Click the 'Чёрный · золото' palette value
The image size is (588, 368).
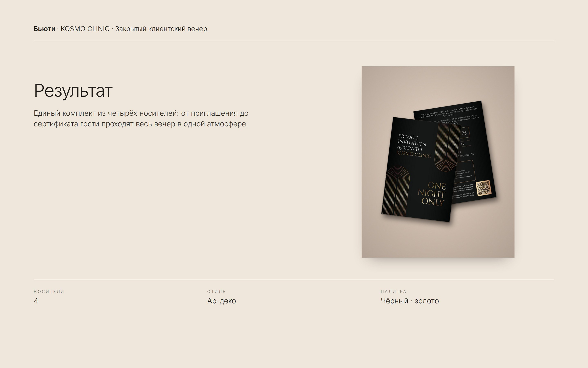pyautogui.click(x=410, y=301)
